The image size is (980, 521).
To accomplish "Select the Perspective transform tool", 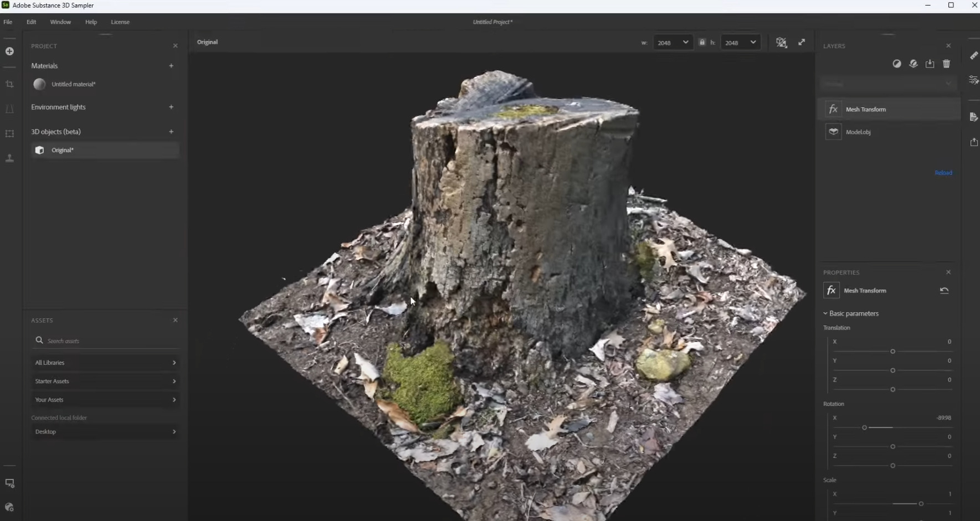I will pyautogui.click(x=9, y=109).
